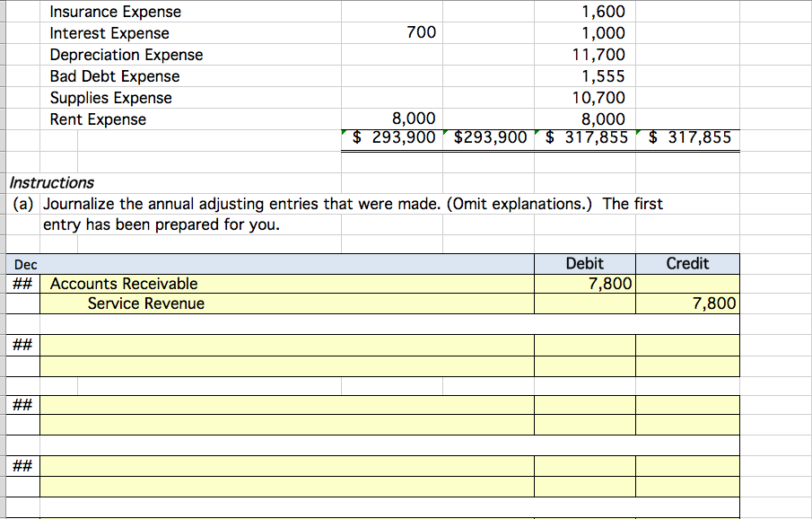
Task: Select the Supplies Expense label
Action: [110, 98]
